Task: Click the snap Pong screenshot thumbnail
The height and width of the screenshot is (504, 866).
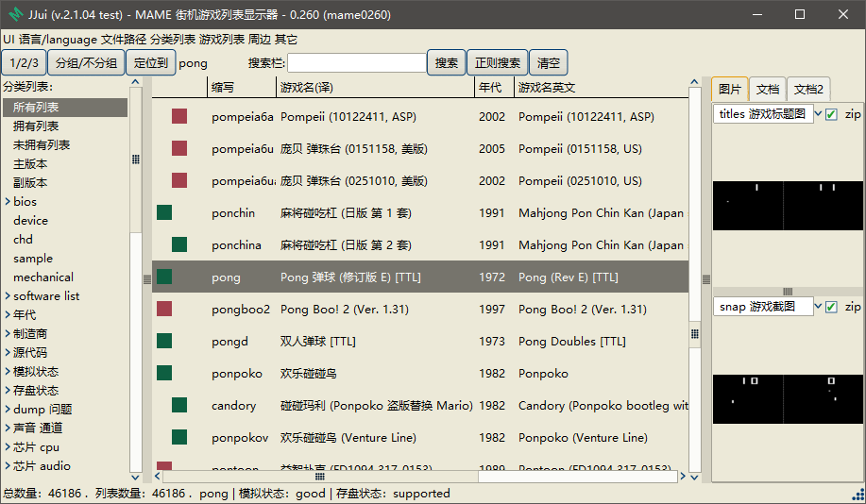Action: pos(788,399)
